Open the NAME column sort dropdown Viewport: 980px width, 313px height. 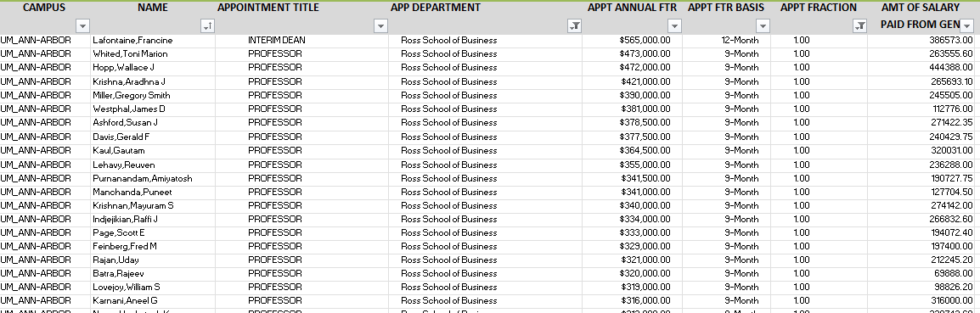207,25
